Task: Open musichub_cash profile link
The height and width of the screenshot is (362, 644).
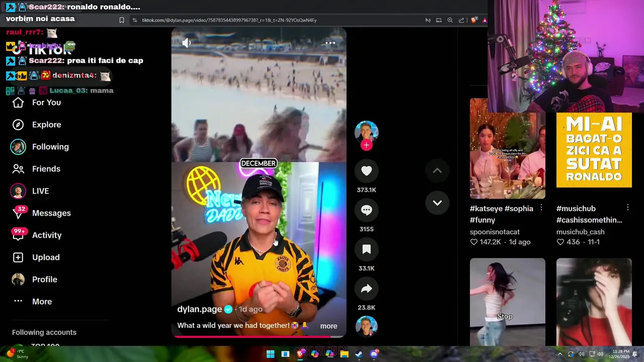Action: [x=580, y=232]
